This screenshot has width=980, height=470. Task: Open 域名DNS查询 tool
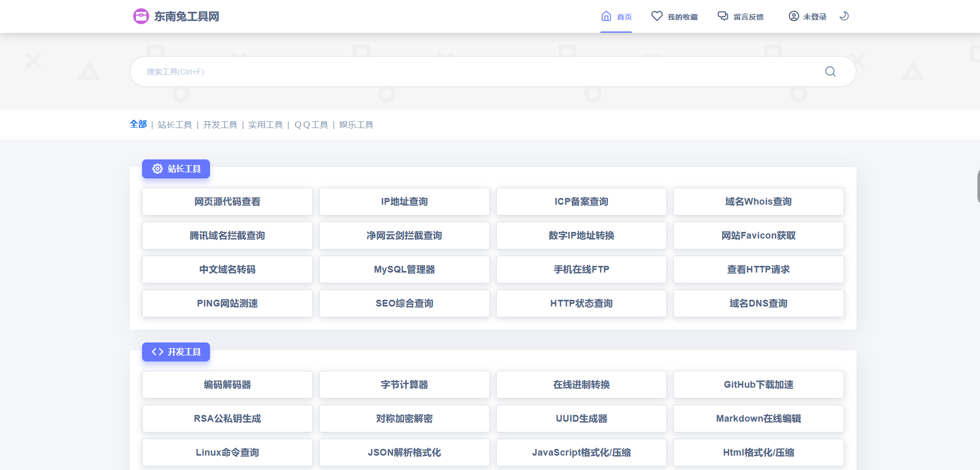[759, 303]
